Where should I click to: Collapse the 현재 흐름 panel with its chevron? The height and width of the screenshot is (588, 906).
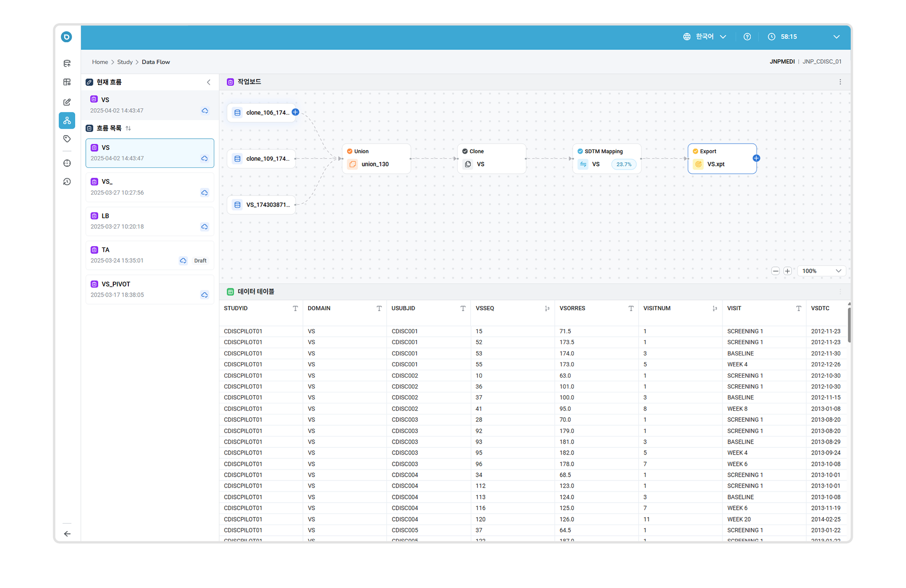point(209,82)
